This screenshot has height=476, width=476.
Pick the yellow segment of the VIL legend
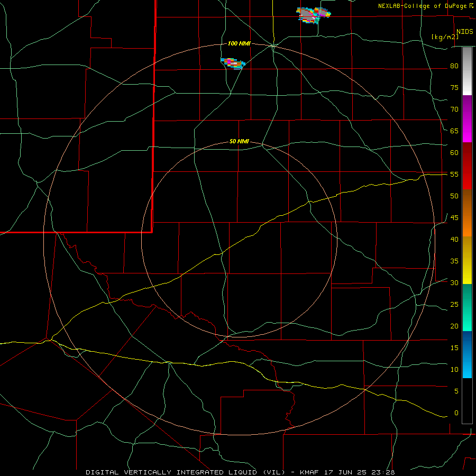(467, 260)
